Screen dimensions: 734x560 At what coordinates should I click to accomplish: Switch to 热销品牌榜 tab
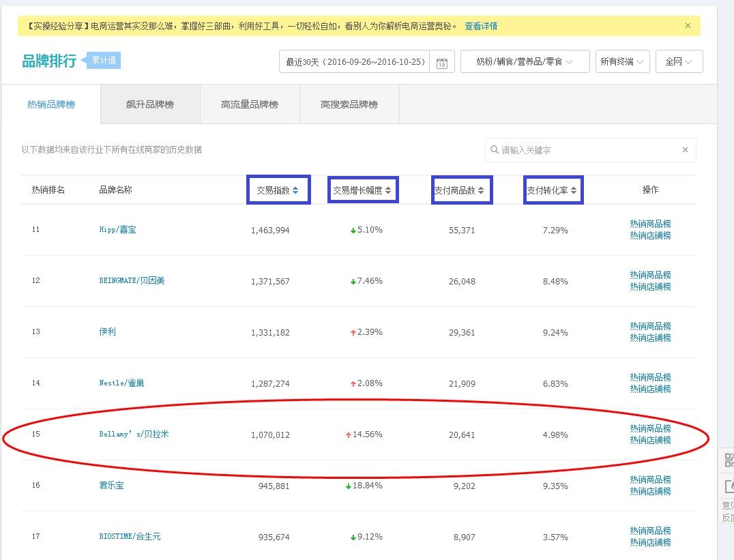coord(51,104)
